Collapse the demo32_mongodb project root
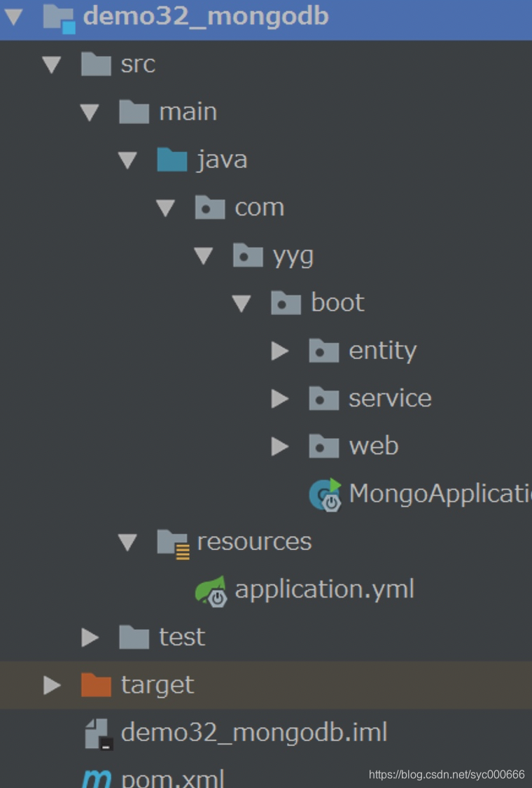The width and height of the screenshot is (532, 788). click(12, 16)
